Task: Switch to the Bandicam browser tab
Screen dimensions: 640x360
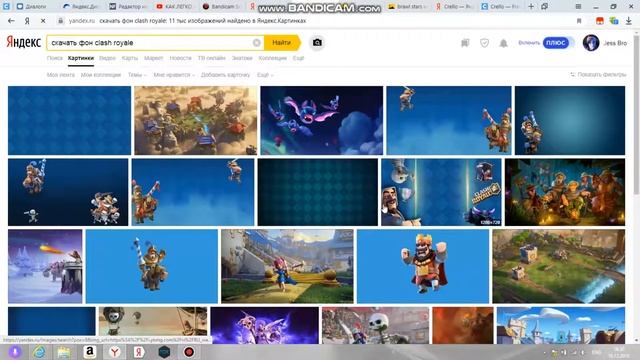Action: point(222,7)
